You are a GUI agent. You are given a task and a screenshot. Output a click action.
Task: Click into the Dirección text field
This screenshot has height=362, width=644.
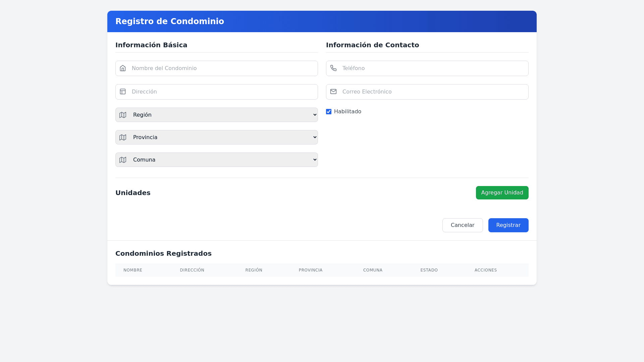221,92
